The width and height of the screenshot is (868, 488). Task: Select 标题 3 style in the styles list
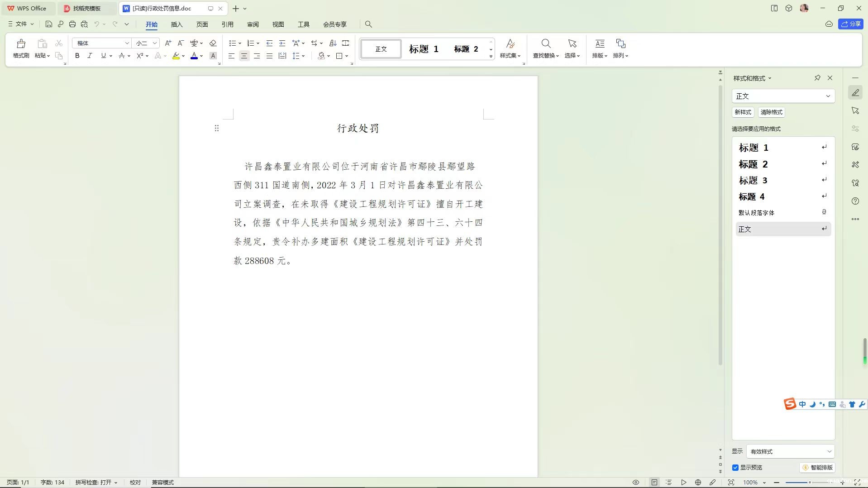[753, 181]
